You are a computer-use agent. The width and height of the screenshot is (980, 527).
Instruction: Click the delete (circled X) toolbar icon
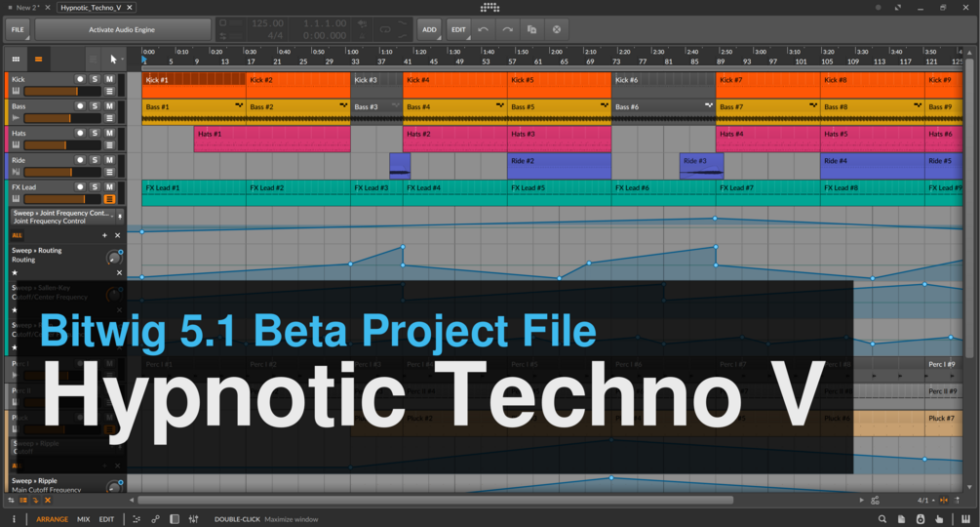(x=556, y=29)
